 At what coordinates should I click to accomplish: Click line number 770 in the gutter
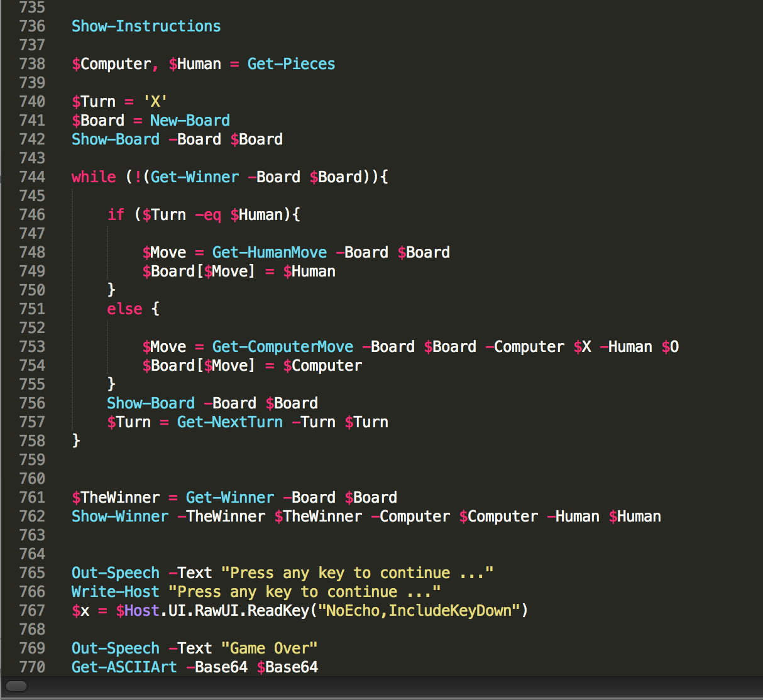click(32, 667)
